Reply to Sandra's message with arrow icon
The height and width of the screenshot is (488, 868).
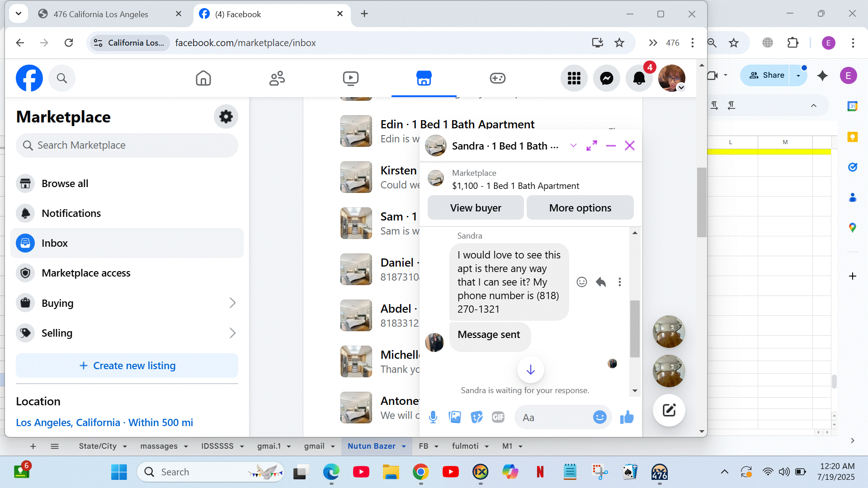[601, 282]
